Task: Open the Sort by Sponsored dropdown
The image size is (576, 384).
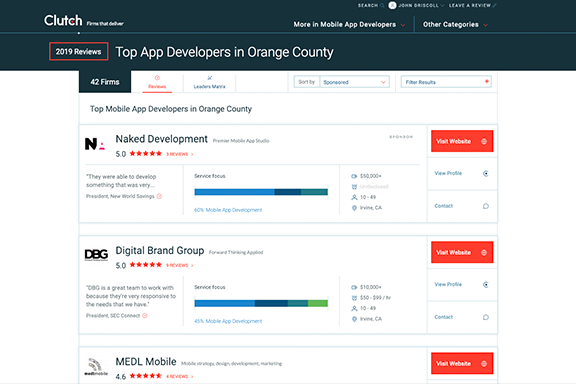Action: (354, 82)
